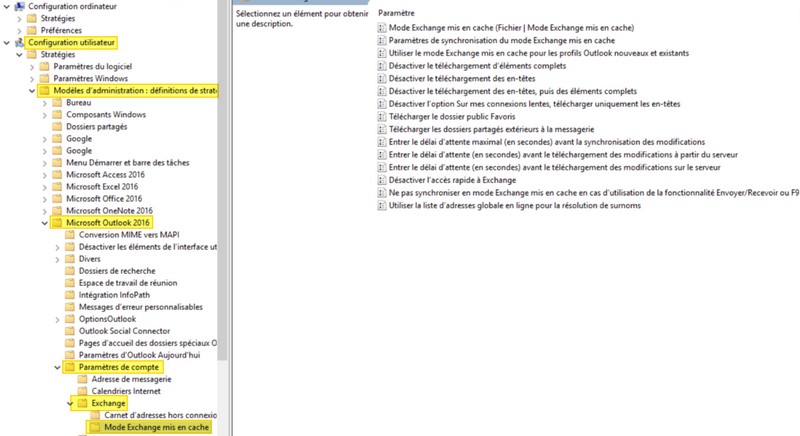Click the Intégration InfoPath folder icon
The height and width of the screenshot is (436, 800).
coord(70,295)
